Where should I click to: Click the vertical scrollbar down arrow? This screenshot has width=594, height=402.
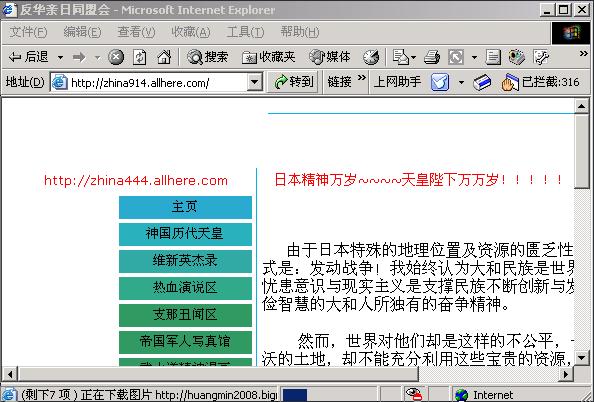tap(581, 357)
